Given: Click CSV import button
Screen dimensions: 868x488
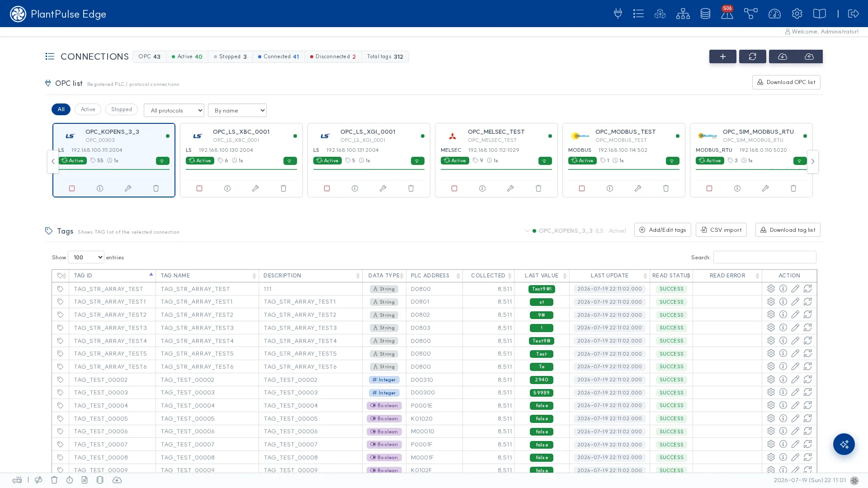Looking at the screenshot, I should point(721,230).
